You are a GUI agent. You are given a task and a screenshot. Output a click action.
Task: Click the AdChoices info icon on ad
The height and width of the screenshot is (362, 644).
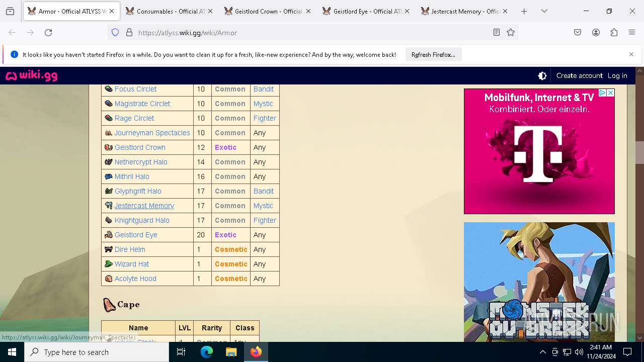click(602, 93)
